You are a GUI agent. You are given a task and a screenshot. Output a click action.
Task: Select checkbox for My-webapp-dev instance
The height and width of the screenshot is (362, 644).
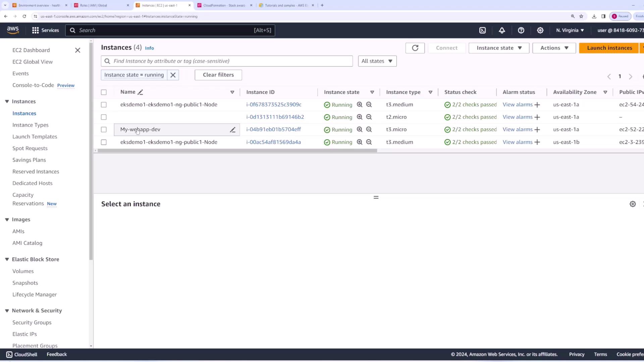104,130
